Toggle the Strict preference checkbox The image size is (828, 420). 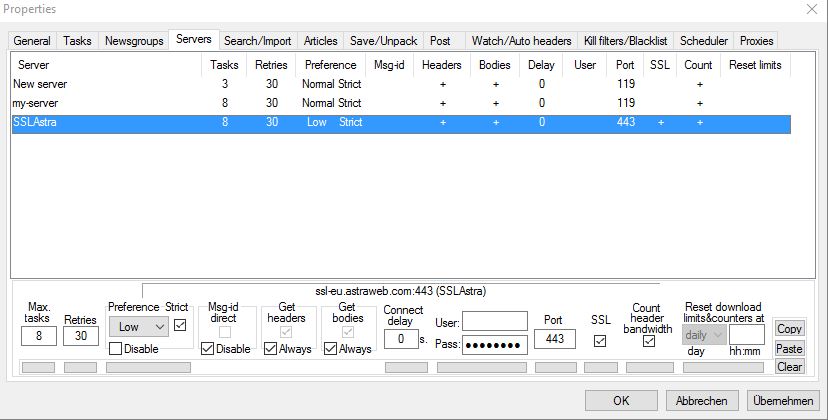tap(179, 325)
